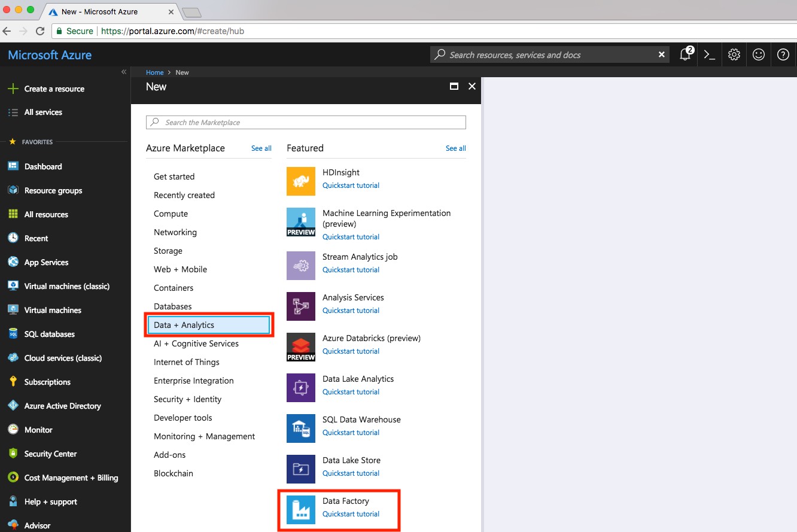This screenshot has width=797, height=532.
Task: Click the Data Factory icon
Action: click(301, 509)
